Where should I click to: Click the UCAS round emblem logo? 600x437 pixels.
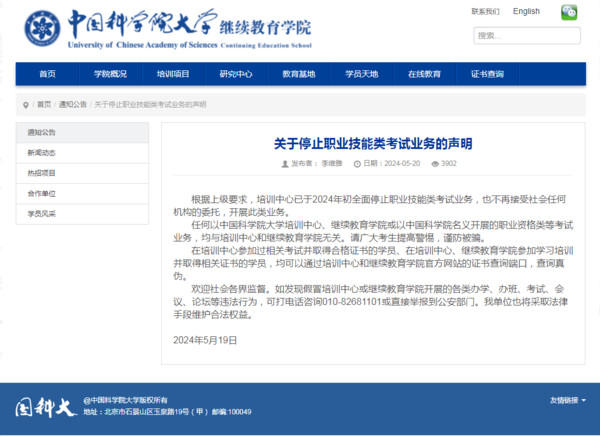[x=42, y=28]
